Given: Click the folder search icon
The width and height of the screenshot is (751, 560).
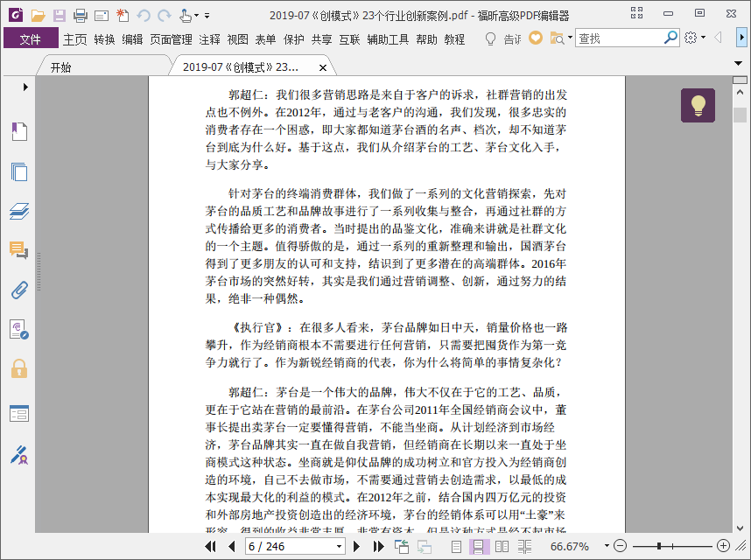Looking at the screenshot, I should click(557, 38).
